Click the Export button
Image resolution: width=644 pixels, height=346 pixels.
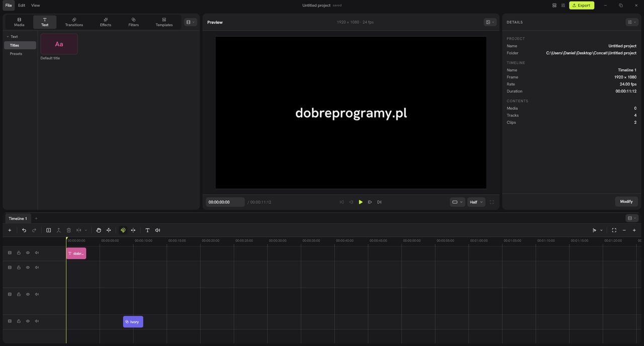(x=582, y=6)
